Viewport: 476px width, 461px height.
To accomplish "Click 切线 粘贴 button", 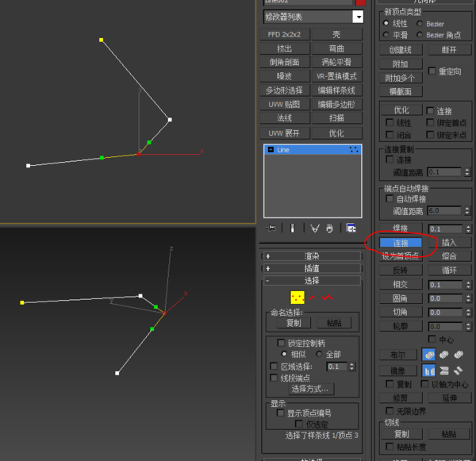I will click(x=449, y=434).
